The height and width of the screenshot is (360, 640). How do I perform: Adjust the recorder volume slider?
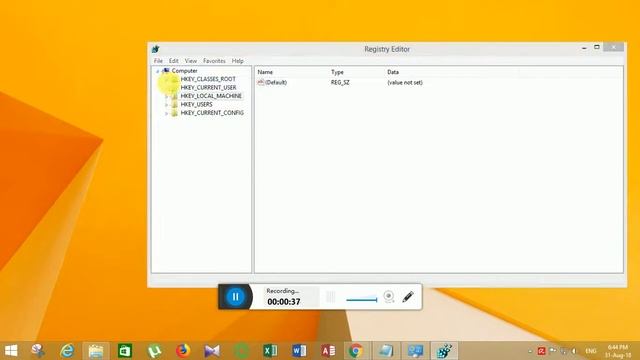point(362,300)
